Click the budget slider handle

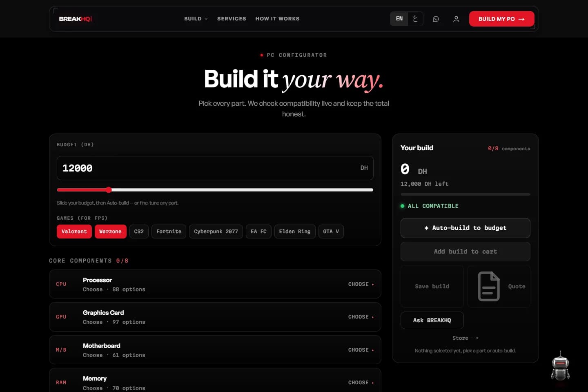click(x=109, y=190)
